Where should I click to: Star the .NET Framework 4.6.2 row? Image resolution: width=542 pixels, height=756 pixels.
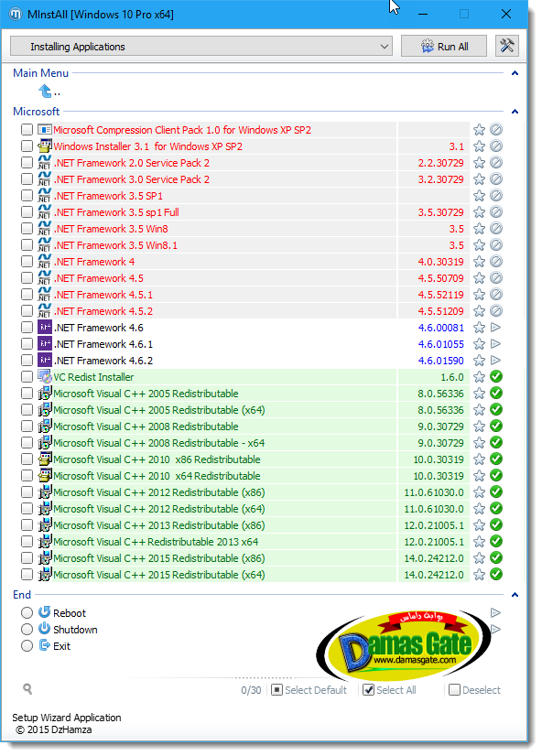point(479,361)
